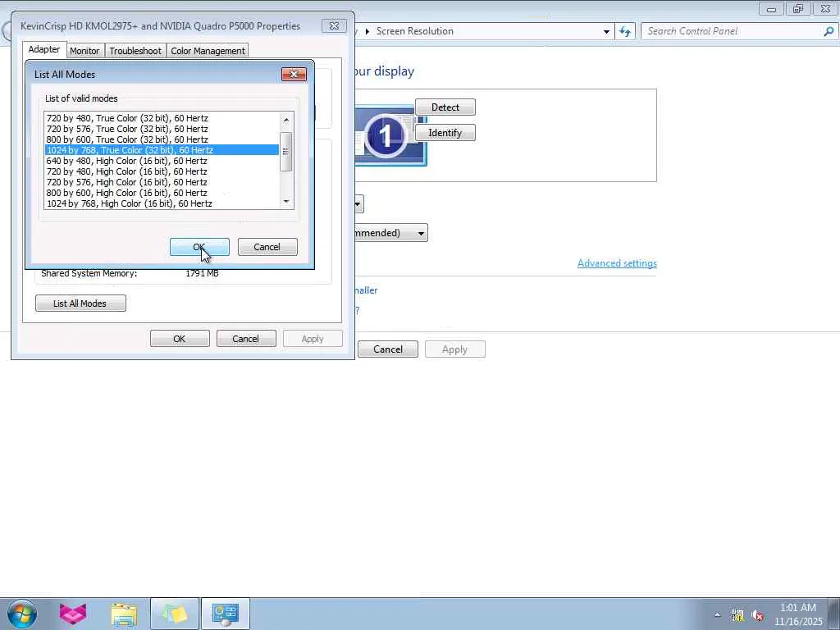840x630 pixels.
Task: Close the List All Modes dialog
Action: point(294,75)
